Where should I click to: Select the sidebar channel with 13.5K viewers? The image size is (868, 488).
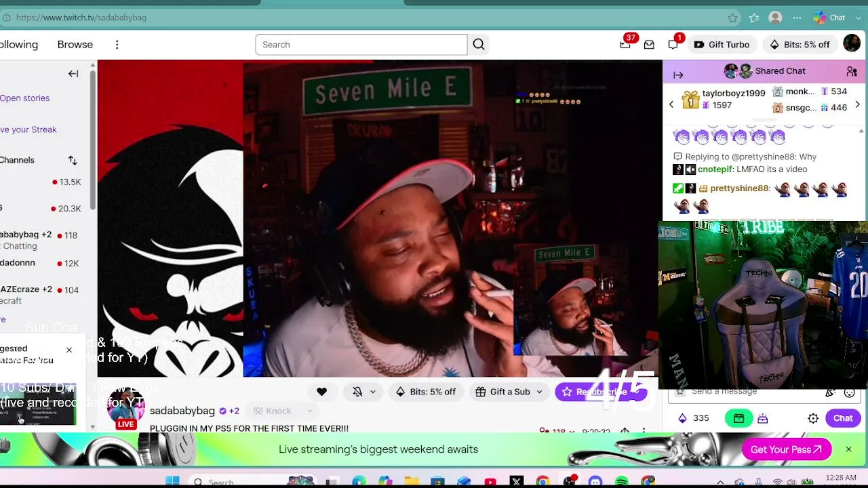[x=46, y=182]
